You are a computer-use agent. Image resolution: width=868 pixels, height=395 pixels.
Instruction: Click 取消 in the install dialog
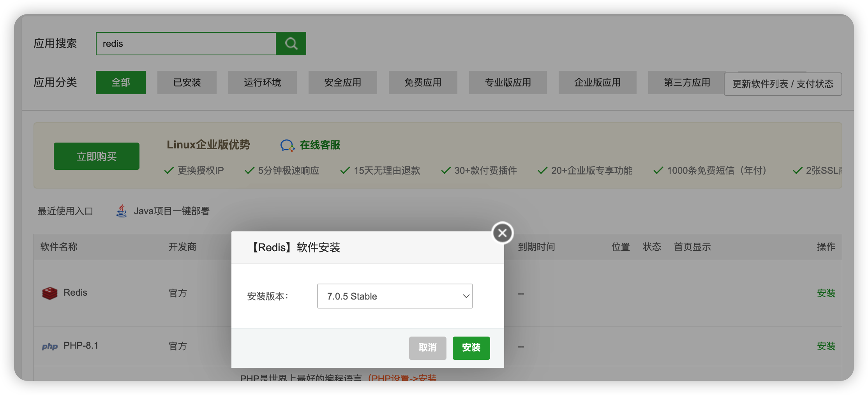click(428, 348)
